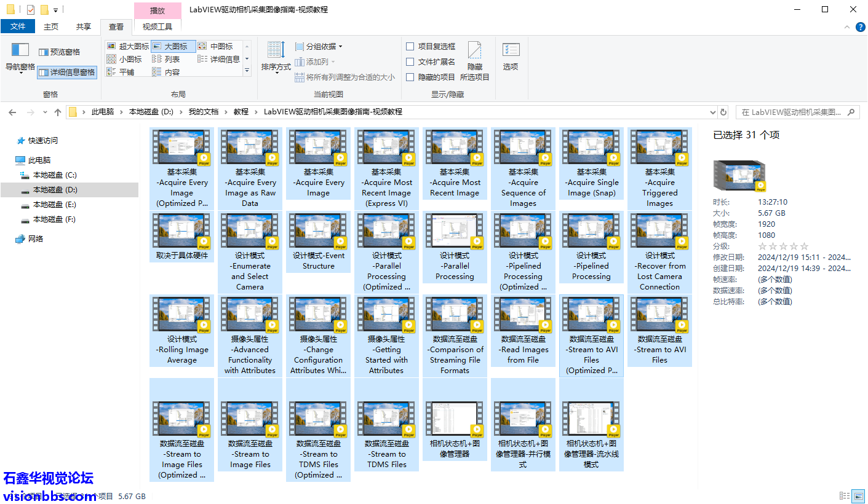This screenshot has height=504, width=868.
Task: Refresh the current folder view
Action: [x=723, y=112]
